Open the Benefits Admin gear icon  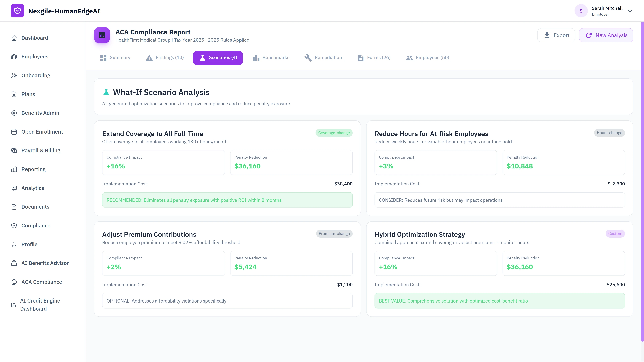click(14, 113)
